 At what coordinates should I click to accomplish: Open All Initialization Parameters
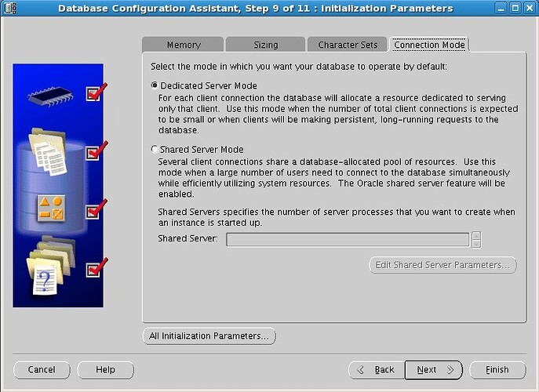click(x=209, y=336)
